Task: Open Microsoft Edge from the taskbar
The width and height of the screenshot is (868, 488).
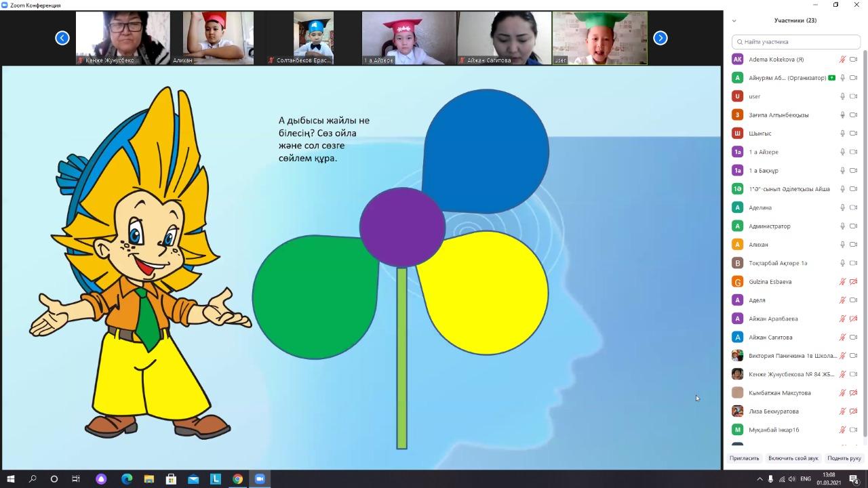Action: click(127, 479)
